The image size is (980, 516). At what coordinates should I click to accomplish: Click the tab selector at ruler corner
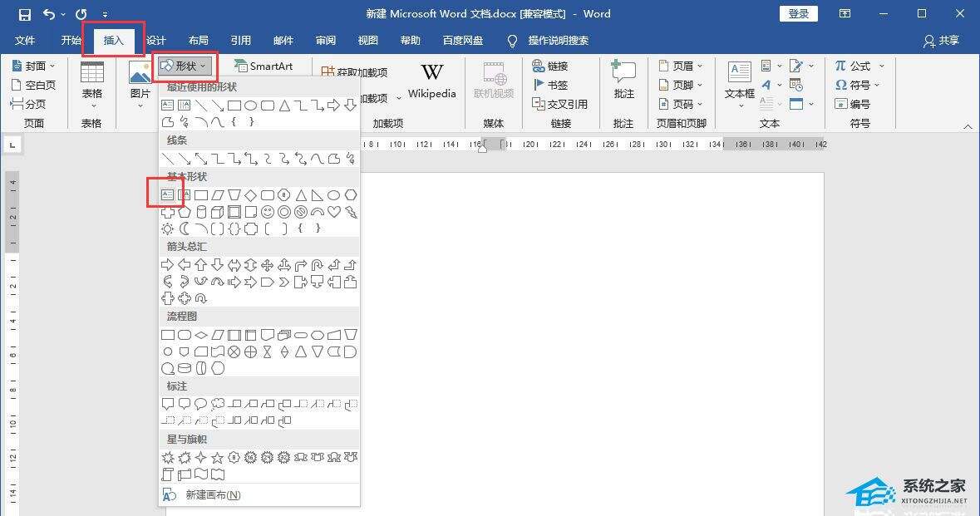(12, 145)
